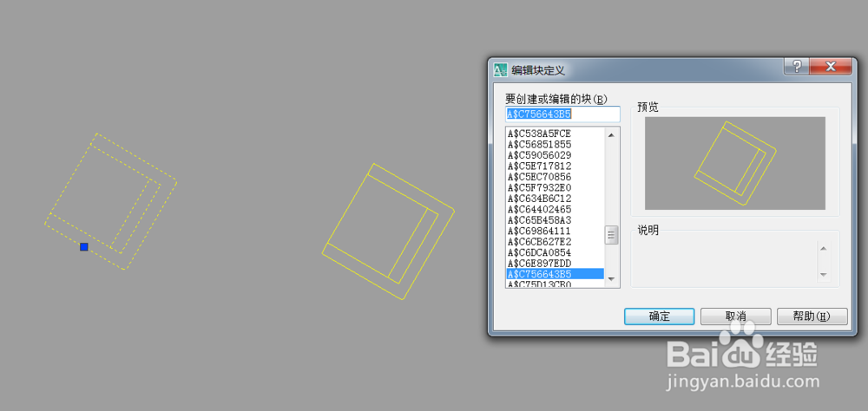The height and width of the screenshot is (411, 868).
Task: Click the block list scrollbar thumb
Action: tap(611, 235)
